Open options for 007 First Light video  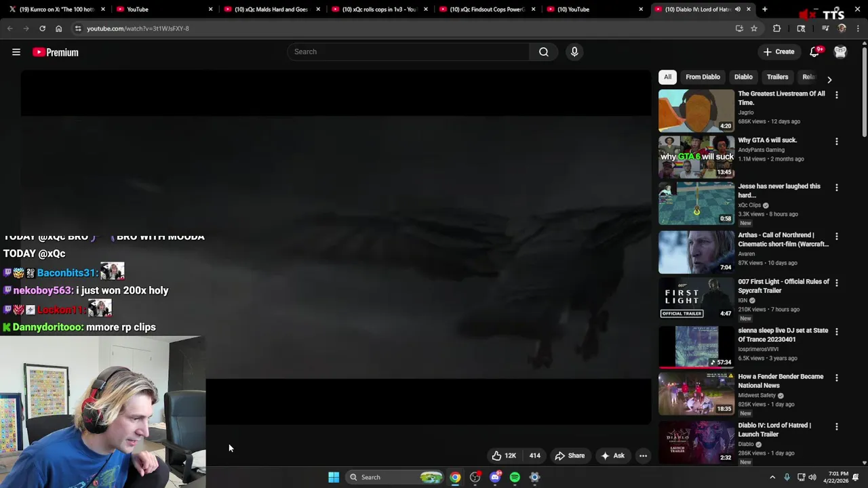point(836,283)
